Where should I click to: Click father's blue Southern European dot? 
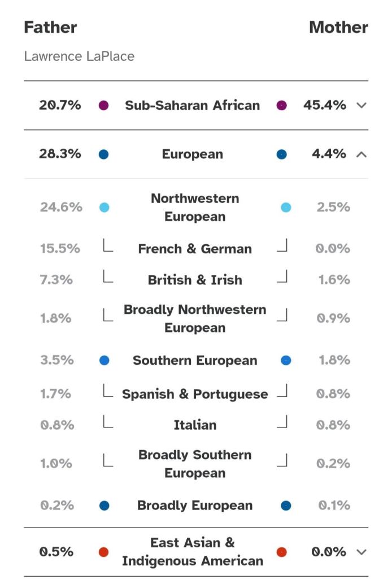104,360
